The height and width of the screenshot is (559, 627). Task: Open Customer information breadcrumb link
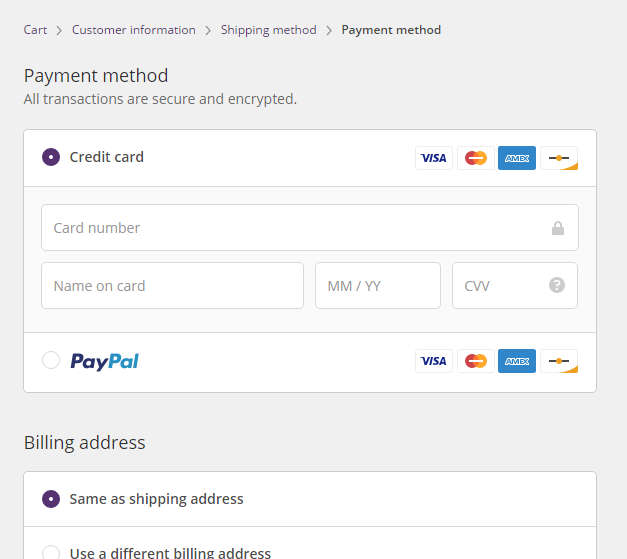(134, 30)
